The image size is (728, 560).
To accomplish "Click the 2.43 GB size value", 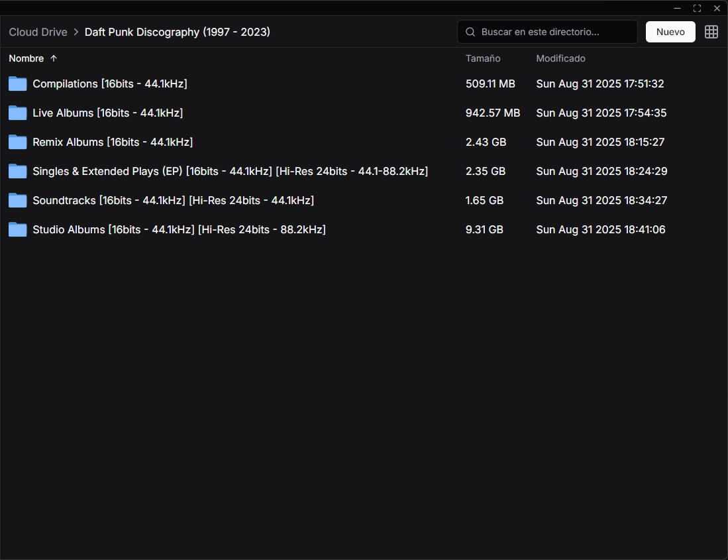I will pyautogui.click(x=486, y=142).
